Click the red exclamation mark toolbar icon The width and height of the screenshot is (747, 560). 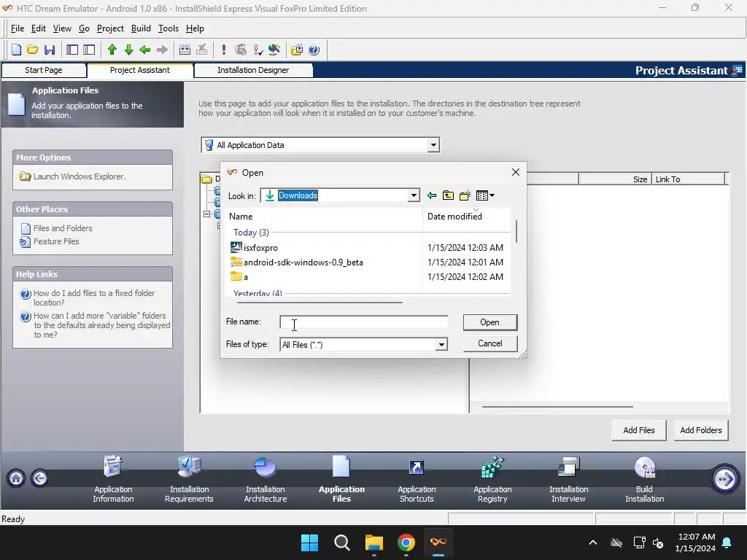(223, 50)
